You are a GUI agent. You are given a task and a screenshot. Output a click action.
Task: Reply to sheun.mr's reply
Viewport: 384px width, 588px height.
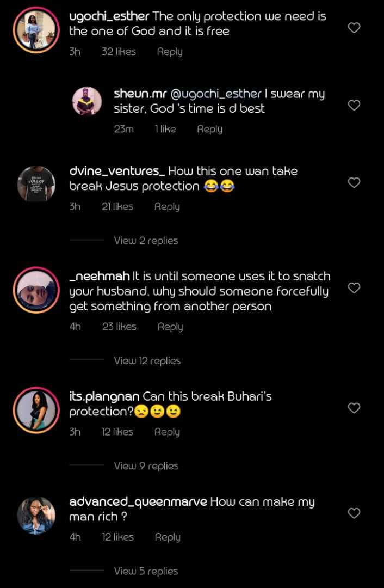[209, 129]
